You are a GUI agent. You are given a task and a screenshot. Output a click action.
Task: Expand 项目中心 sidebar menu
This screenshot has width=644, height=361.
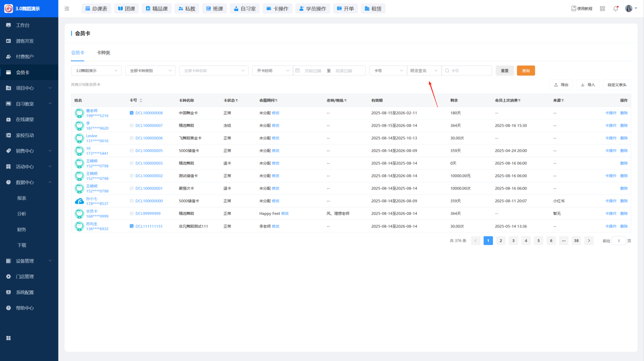coord(29,88)
